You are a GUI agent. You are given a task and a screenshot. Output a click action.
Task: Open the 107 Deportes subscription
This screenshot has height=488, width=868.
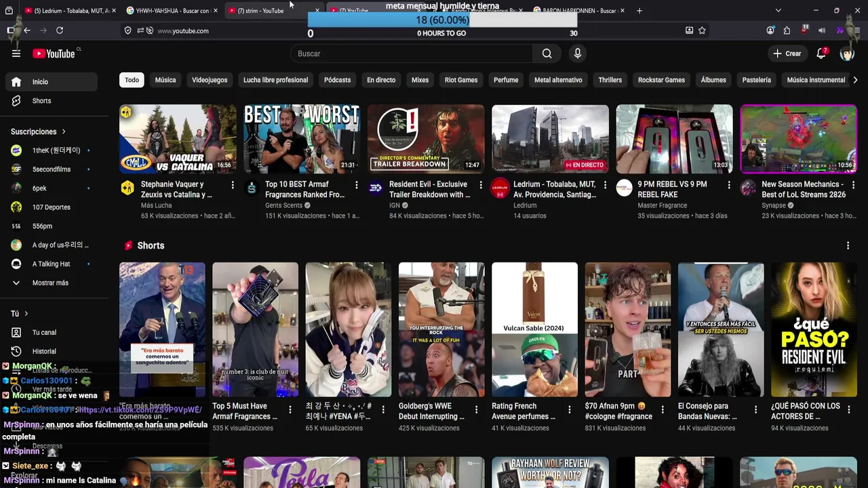pos(52,207)
